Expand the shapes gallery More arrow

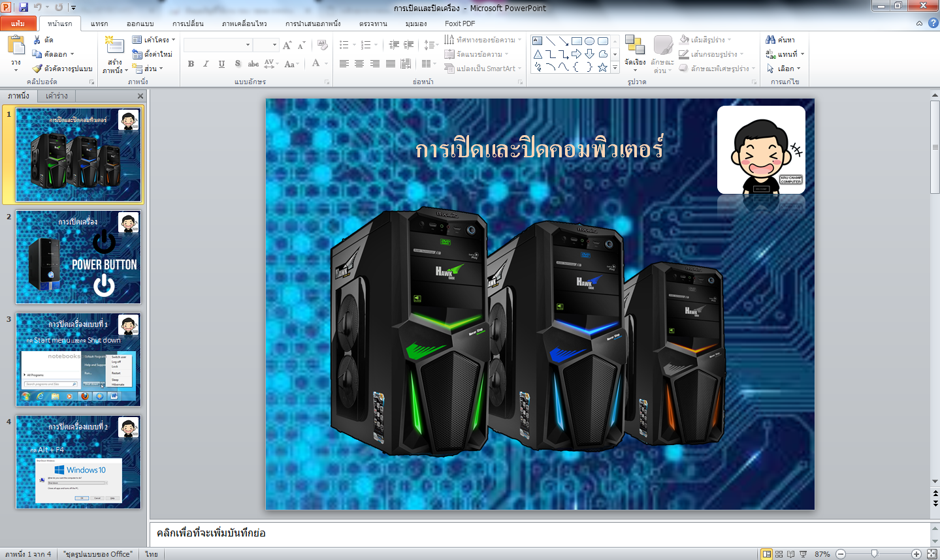(x=615, y=68)
